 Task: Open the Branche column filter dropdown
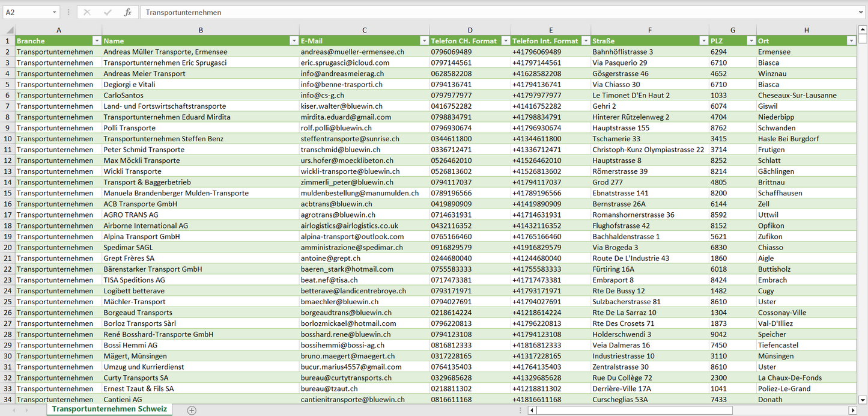pos(97,41)
